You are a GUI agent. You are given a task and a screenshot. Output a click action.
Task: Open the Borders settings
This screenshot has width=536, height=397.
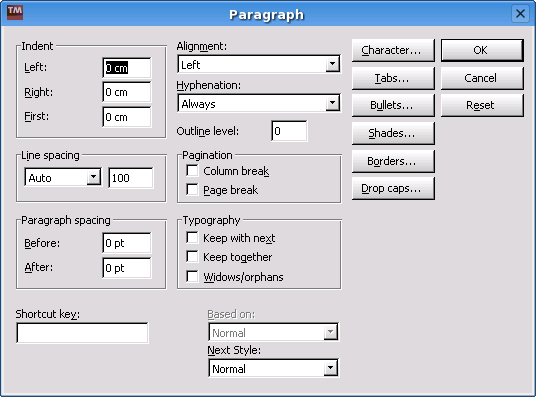pyautogui.click(x=393, y=161)
